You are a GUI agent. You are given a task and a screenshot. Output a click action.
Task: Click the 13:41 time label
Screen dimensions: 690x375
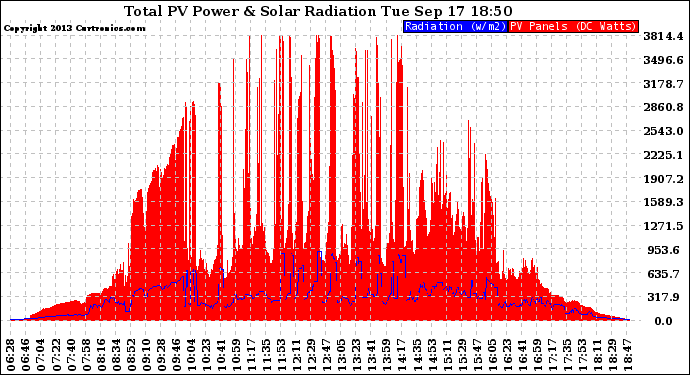372,355
